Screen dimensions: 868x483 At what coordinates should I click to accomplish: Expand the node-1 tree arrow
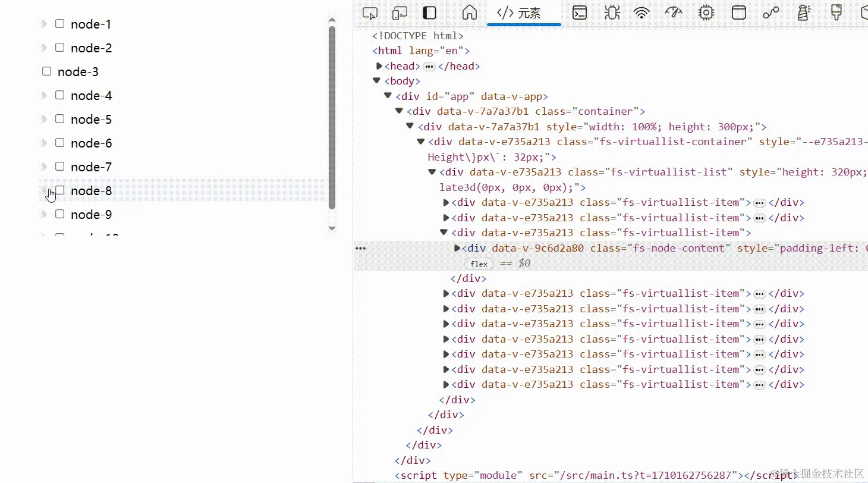coord(43,23)
